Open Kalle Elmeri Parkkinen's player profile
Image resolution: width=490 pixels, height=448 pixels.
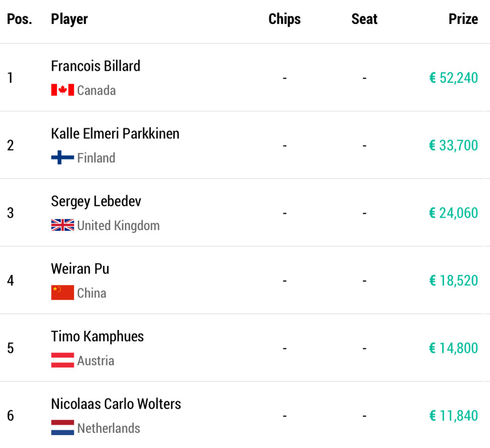coord(115,133)
